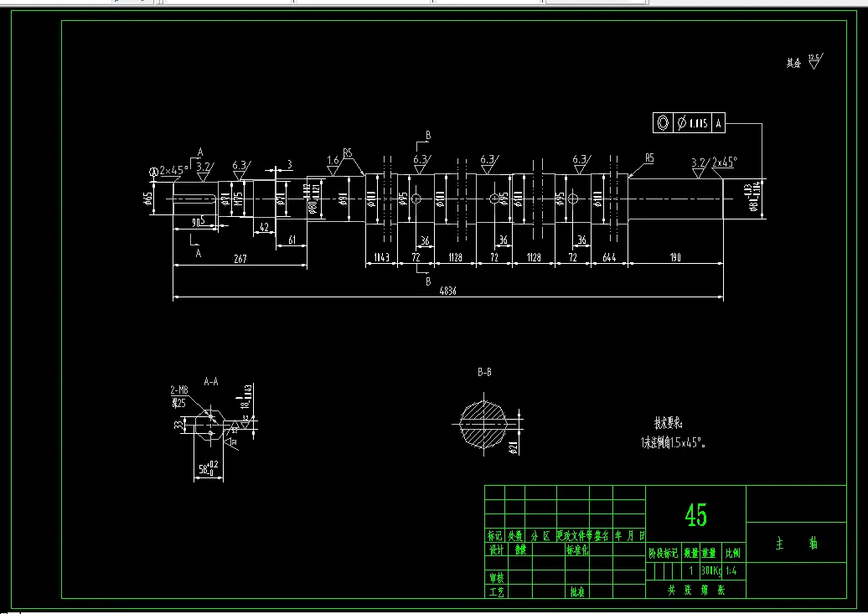The width and height of the screenshot is (868, 614).
Task: Click the 267 dimension text
Action: click(x=240, y=259)
